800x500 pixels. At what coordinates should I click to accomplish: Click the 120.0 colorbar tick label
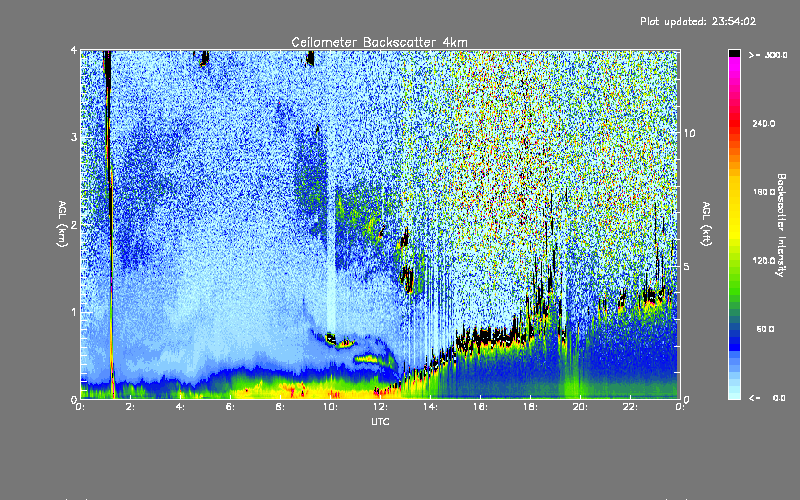click(x=764, y=261)
